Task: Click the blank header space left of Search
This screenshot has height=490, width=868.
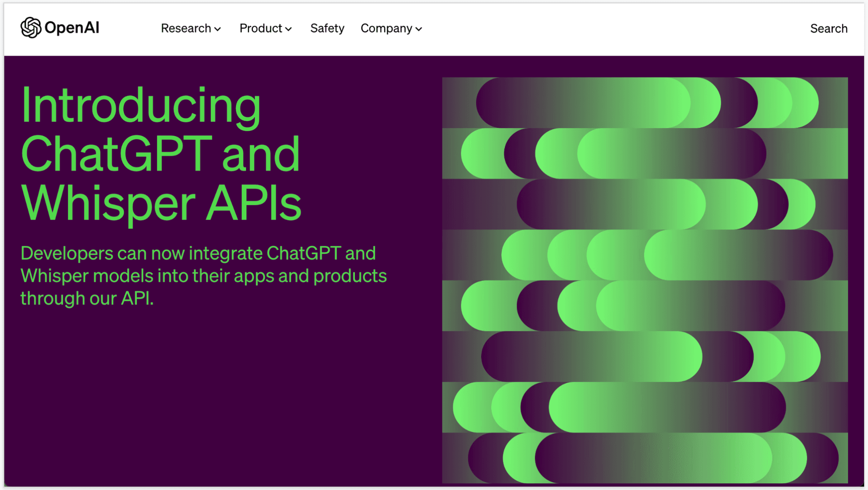Action: pyautogui.click(x=611, y=28)
